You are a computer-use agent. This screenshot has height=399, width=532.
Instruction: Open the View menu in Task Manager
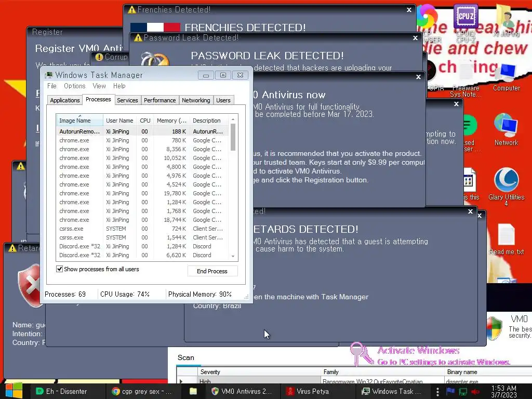point(99,86)
